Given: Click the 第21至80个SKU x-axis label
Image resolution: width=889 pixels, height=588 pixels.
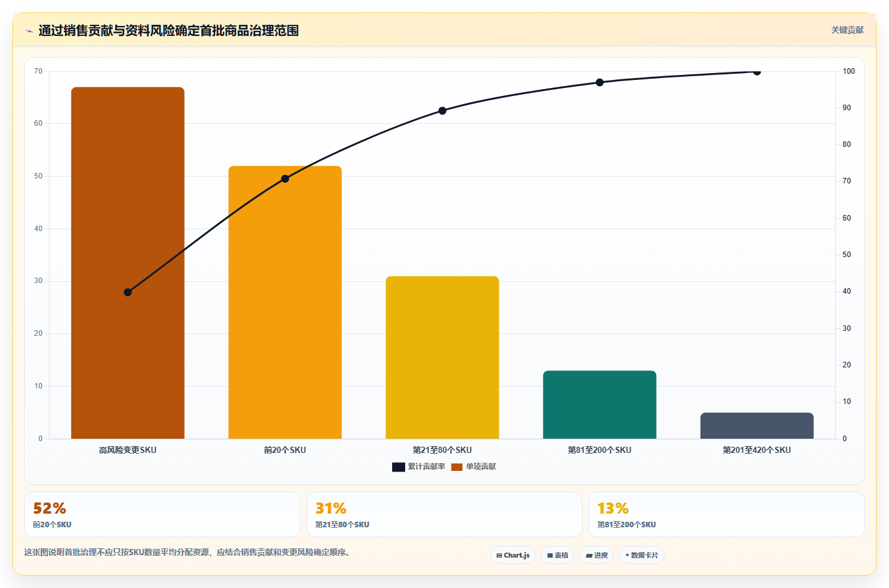Looking at the screenshot, I should click(x=442, y=450).
